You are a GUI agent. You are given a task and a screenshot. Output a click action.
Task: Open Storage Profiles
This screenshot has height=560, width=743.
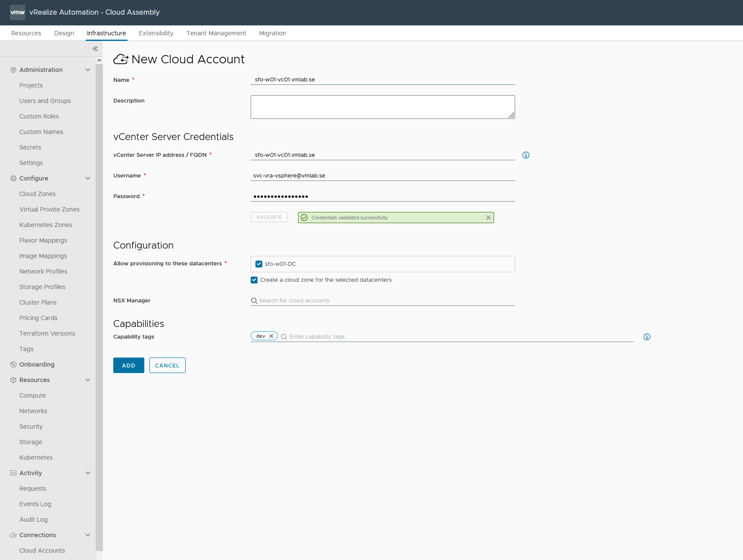point(43,287)
